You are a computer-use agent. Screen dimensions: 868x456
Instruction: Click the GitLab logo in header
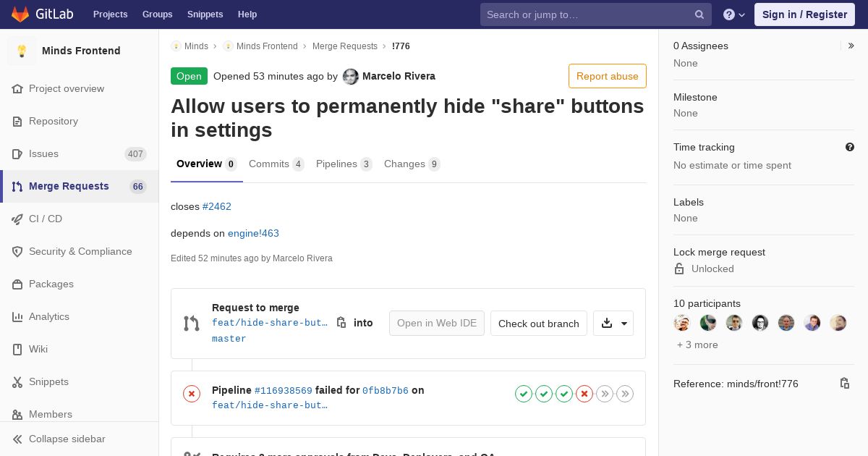(x=41, y=14)
